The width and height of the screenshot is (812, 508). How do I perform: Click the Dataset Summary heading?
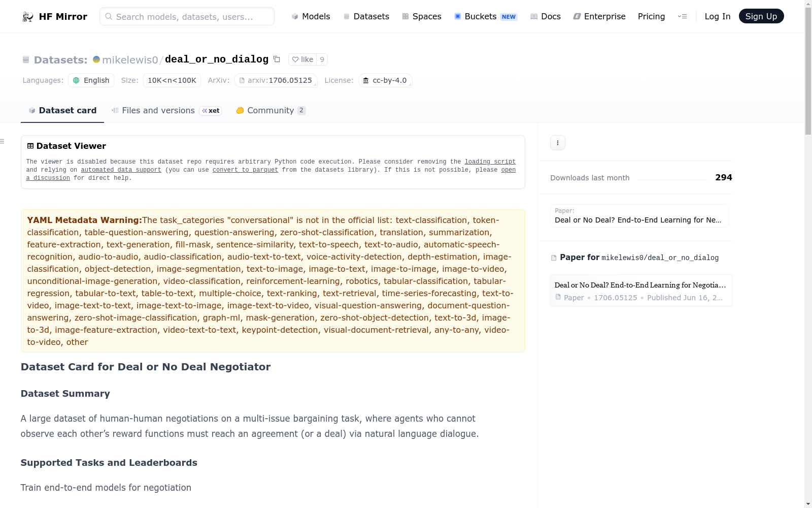pos(65,394)
